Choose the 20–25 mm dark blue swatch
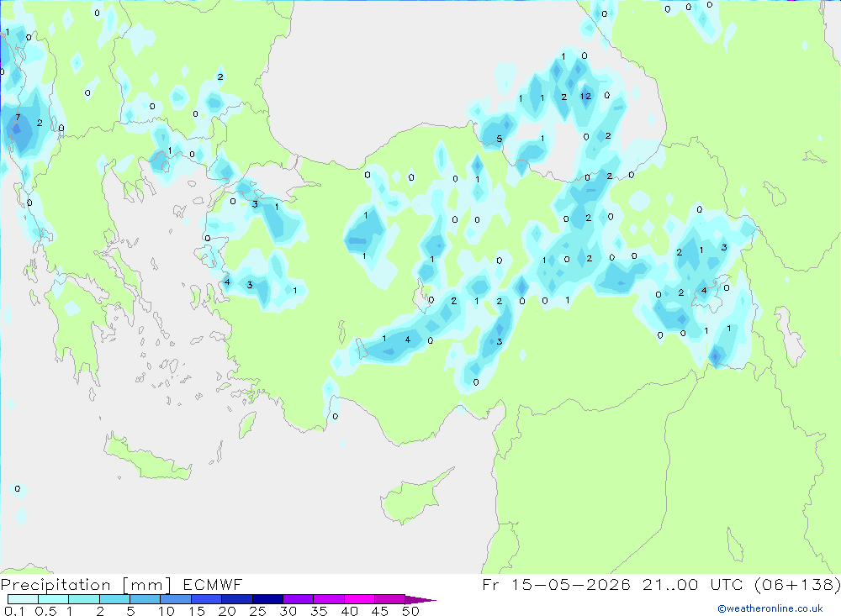 tap(237, 599)
